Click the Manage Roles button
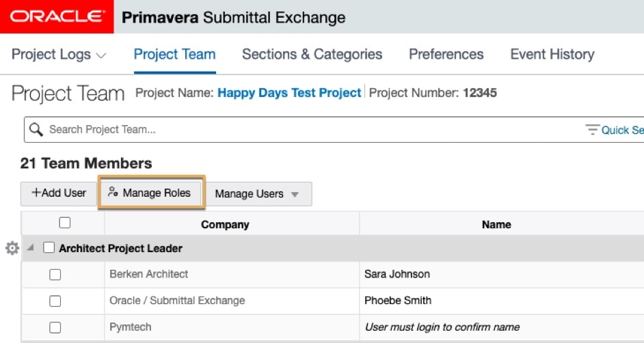The height and width of the screenshot is (343, 644). coord(150,193)
